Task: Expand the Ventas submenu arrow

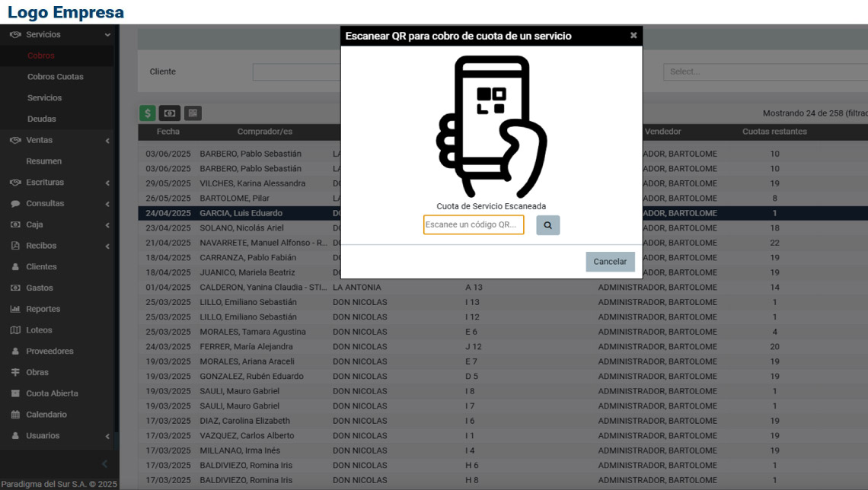Action: tap(107, 141)
